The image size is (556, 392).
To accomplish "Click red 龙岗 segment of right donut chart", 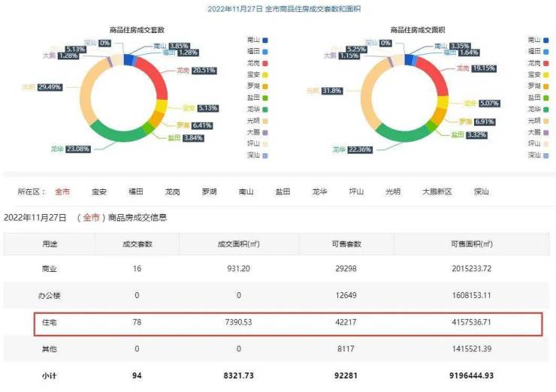I will [435, 74].
